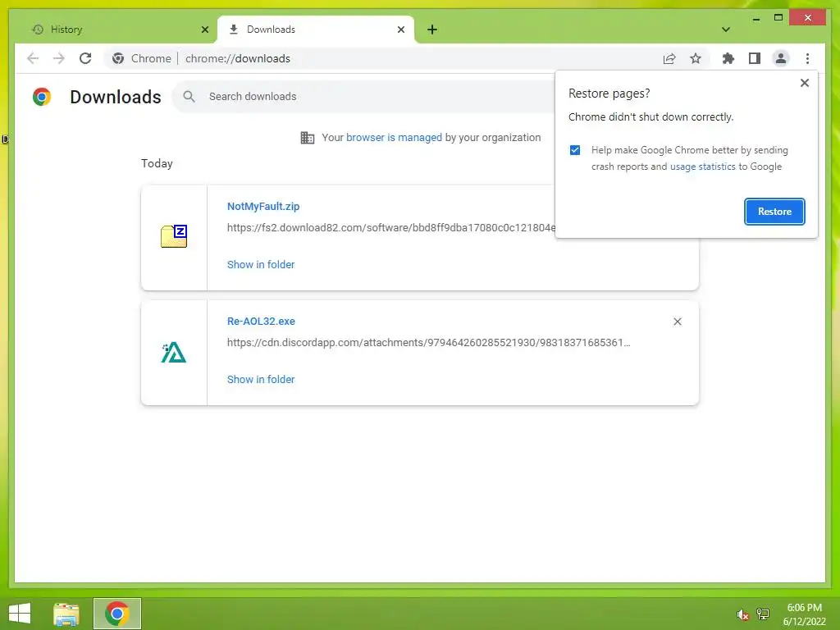Open the browser is managed link
The height and width of the screenshot is (630, 840).
click(x=394, y=137)
